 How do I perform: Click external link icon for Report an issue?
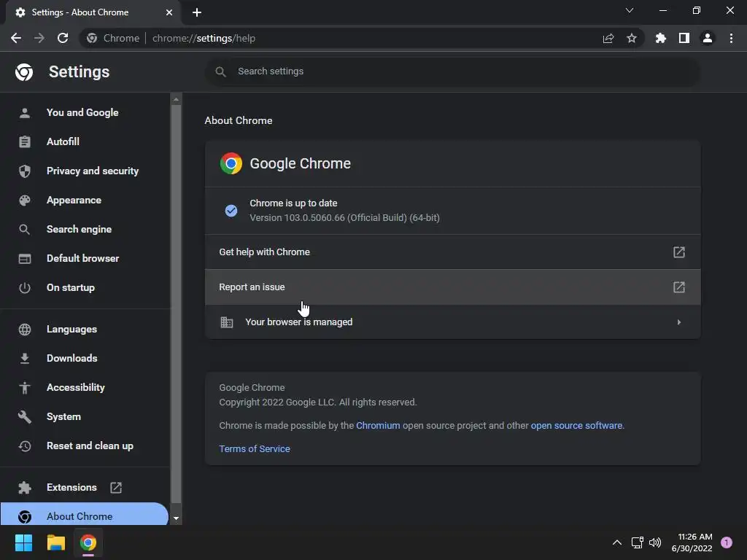(x=679, y=287)
